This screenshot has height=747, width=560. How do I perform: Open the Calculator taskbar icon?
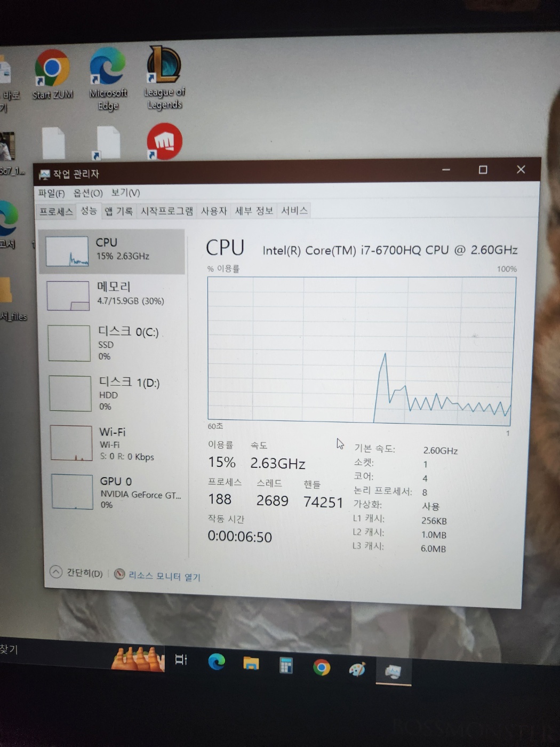286,665
